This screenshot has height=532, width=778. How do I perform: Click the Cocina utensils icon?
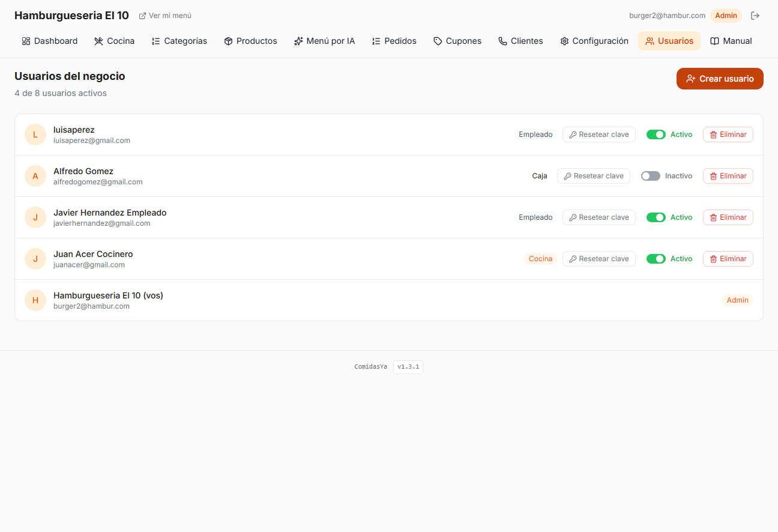(x=98, y=41)
